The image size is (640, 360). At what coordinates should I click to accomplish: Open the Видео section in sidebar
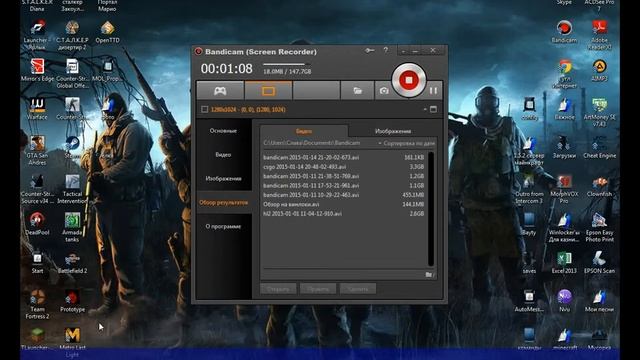coord(223,155)
